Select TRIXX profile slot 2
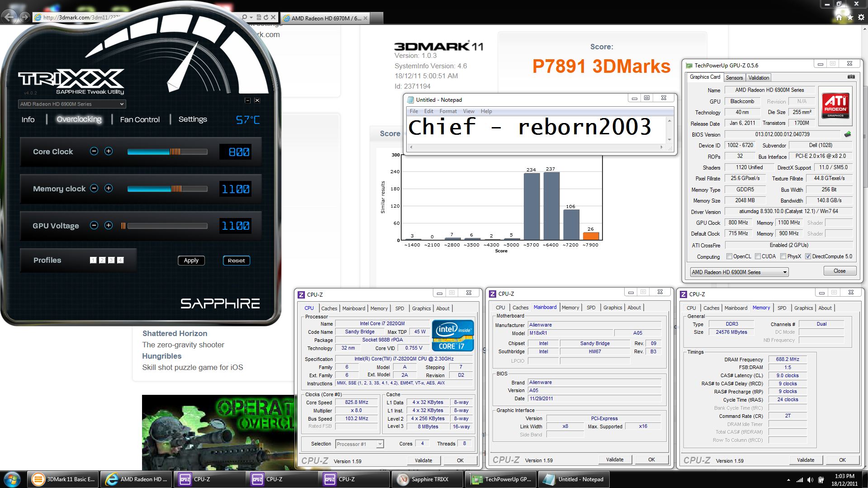This screenshot has height=488, width=868. [102, 260]
